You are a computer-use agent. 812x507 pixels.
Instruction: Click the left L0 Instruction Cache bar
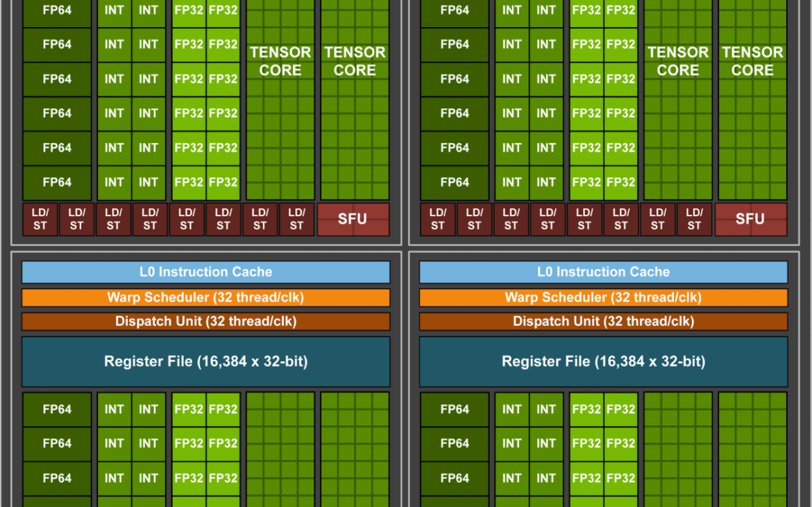point(205,272)
